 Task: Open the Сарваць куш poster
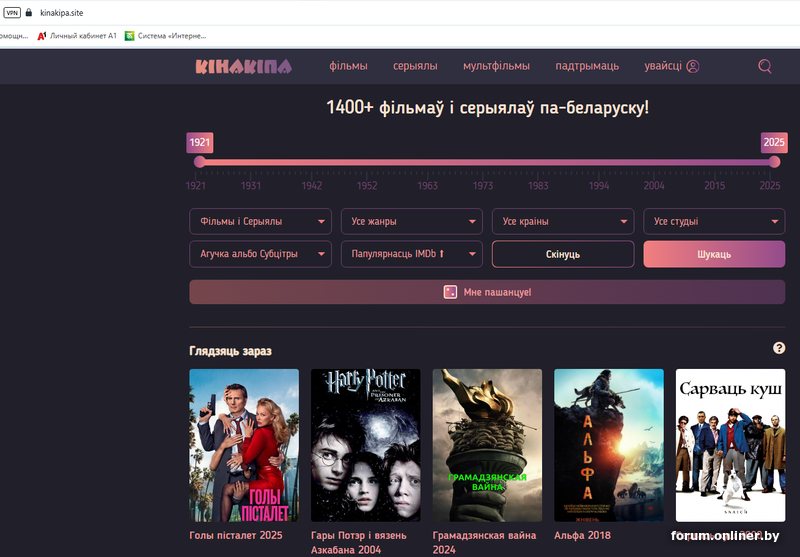(731, 445)
